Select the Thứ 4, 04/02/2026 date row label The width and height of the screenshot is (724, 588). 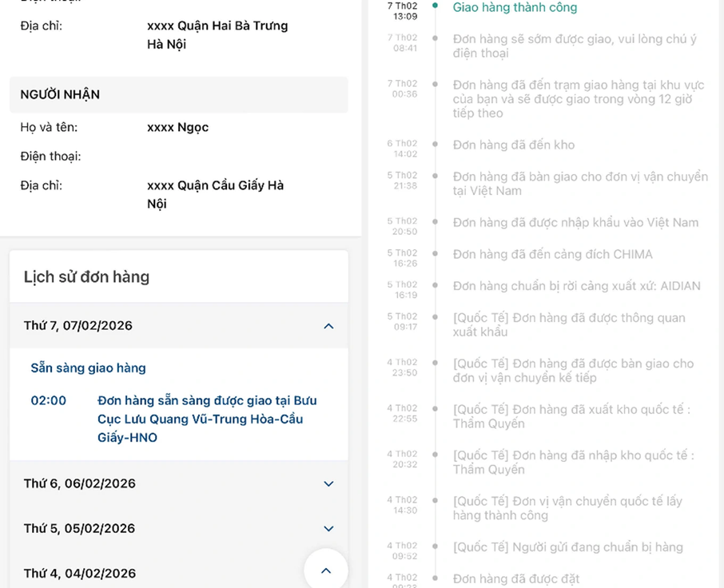pyautogui.click(x=80, y=574)
